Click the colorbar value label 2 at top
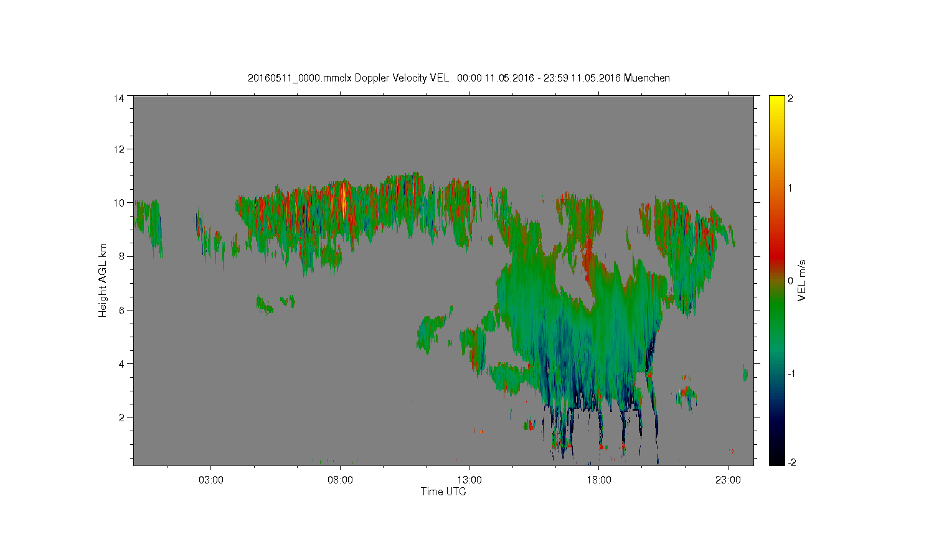Viewport: 934px width, 560px height. tap(791, 99)
